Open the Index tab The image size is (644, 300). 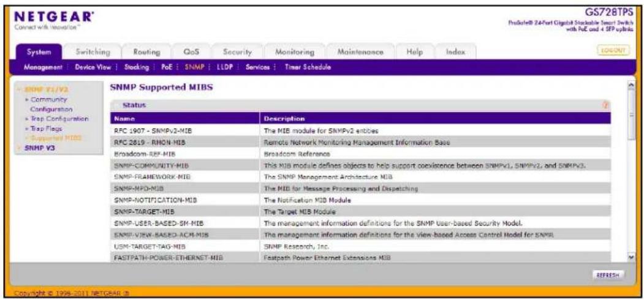pyautogui.click(x=455, y=52)
